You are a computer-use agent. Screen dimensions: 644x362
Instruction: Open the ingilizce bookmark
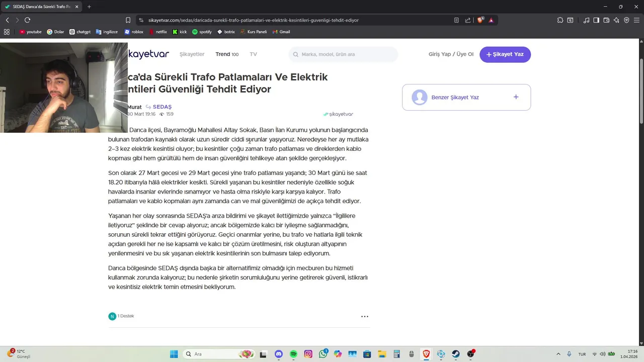(107, 32)
